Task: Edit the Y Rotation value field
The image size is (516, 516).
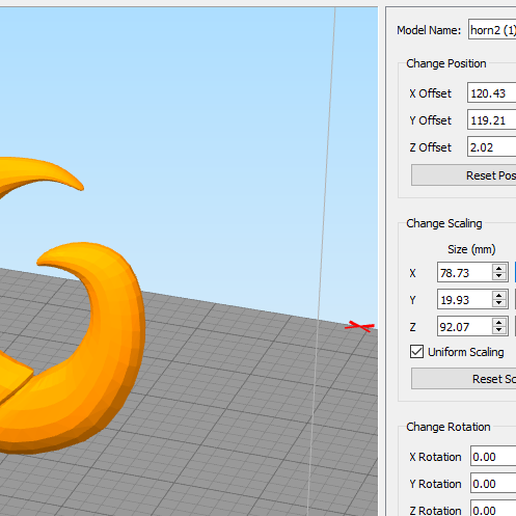Action: [x=493, y=483]
